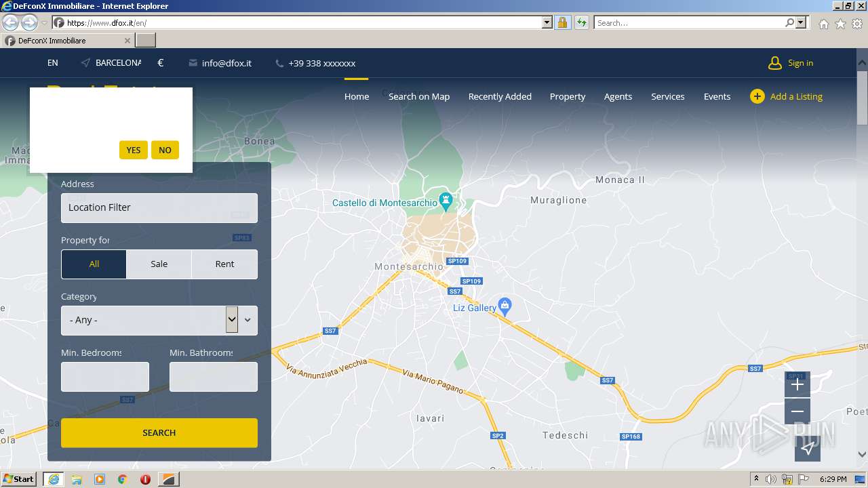Click the red Opera taskbar icon
The width and height of the screenshot is (868, 488).
click(145, 479)
